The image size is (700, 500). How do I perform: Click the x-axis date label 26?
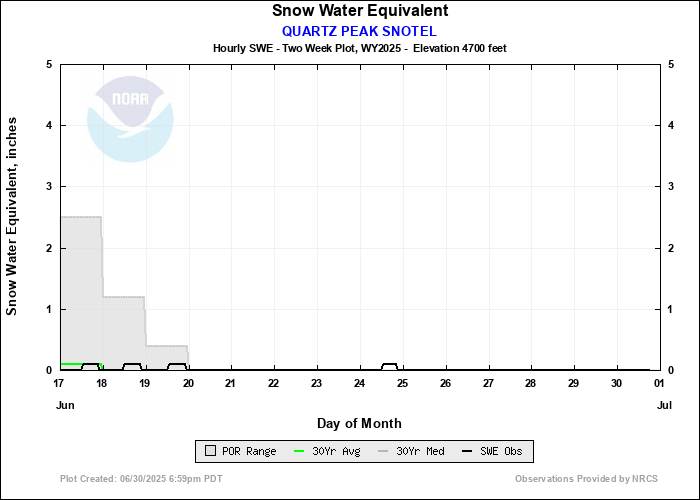[445, 384]
